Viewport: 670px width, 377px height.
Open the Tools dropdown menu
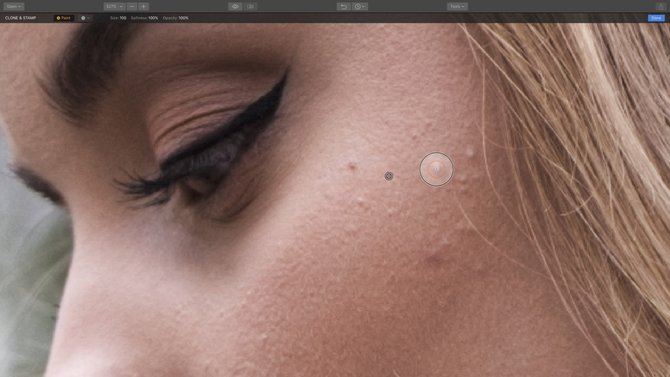[457, 6]
